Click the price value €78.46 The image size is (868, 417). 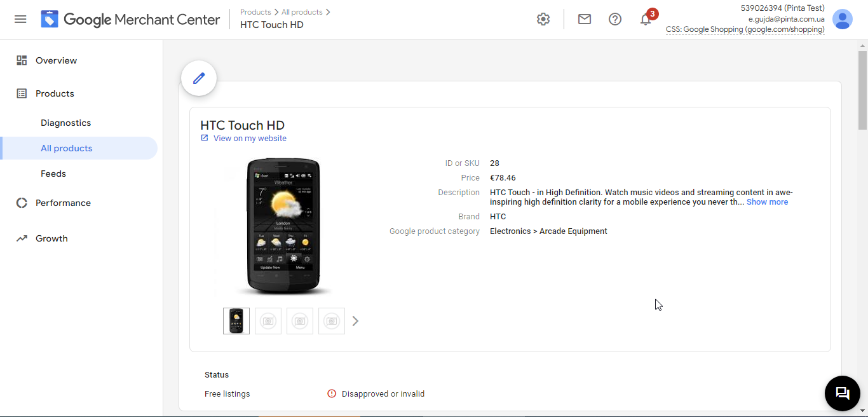tap(503, 178)
